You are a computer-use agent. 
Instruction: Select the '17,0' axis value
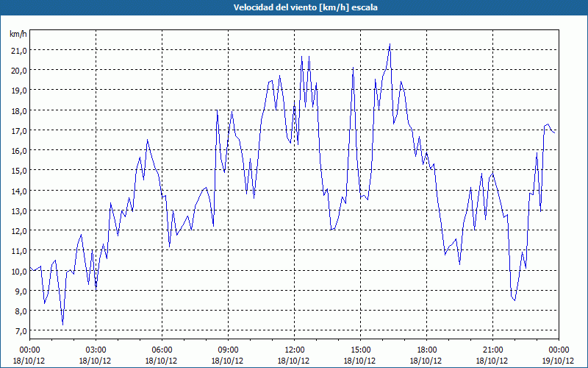coord(18,131)
